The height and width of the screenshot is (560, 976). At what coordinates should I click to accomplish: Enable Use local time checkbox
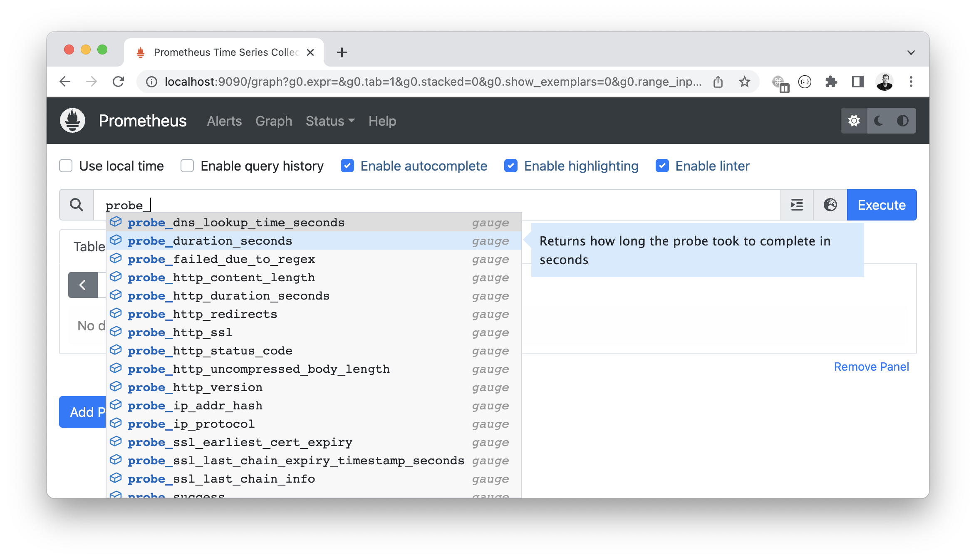point(66,166)
